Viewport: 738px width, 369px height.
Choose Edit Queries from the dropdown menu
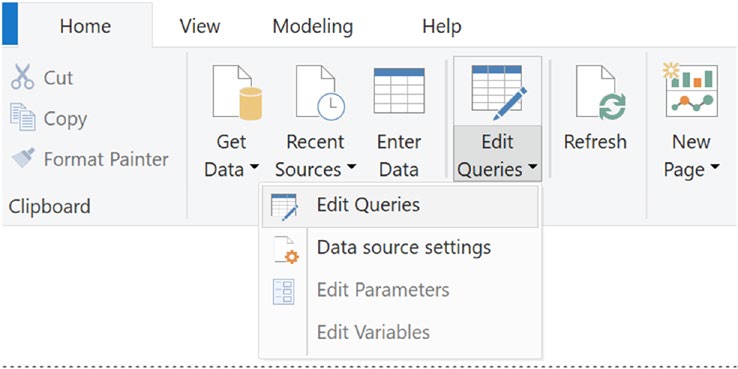[400, 206]
